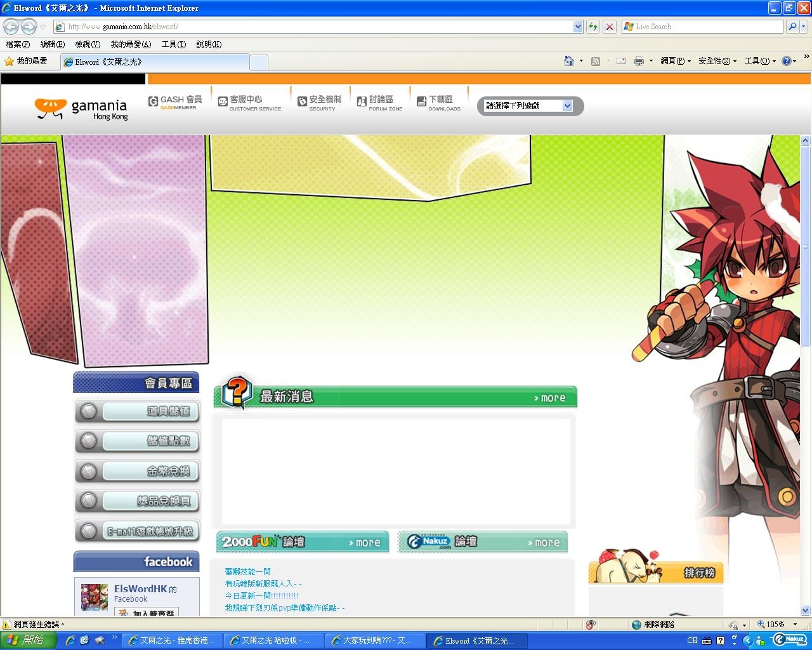Screen dimensions: 812x650
Task: Click the language bar help icon
Action: click(720, 640)
